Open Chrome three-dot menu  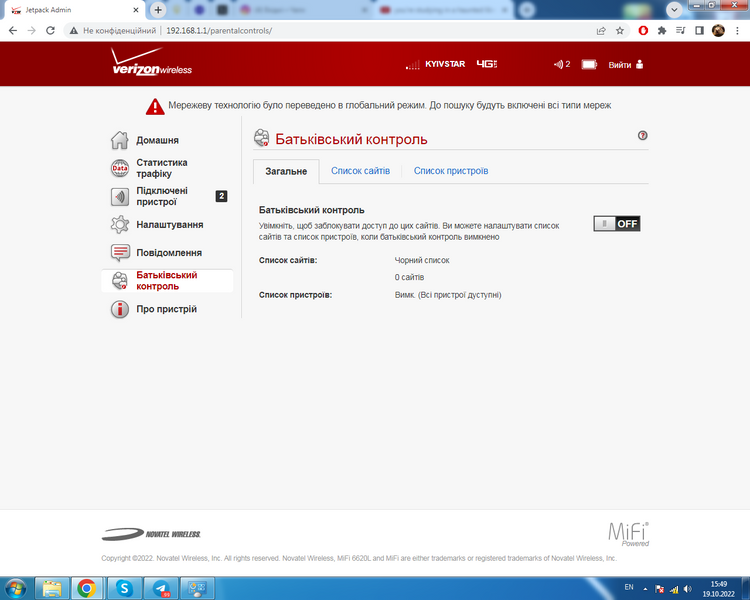click(737, 31)
